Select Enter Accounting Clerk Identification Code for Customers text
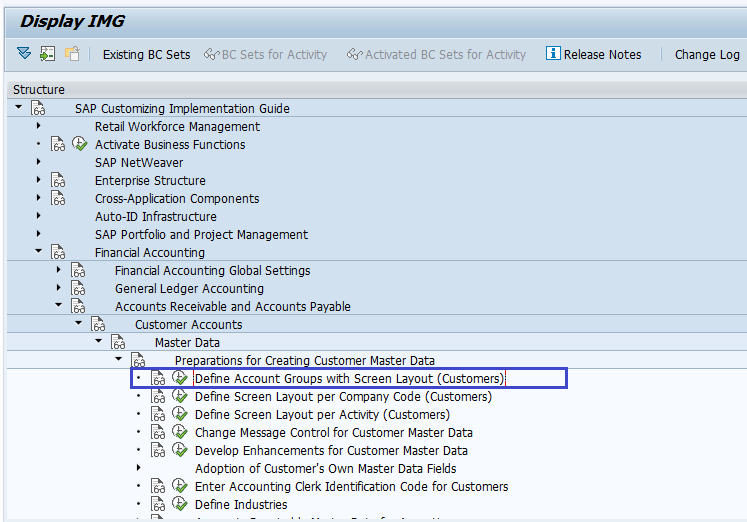Viewport: 747px width, 522px height. (x=352, y=487)
